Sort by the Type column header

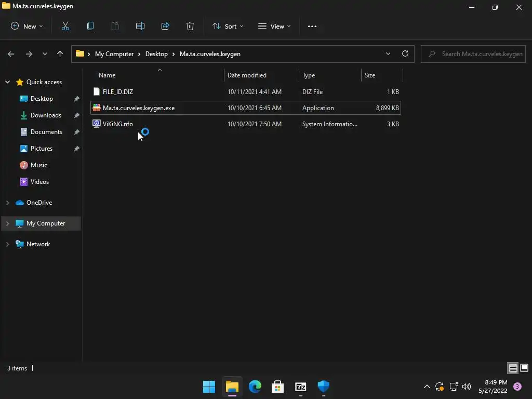309,75
